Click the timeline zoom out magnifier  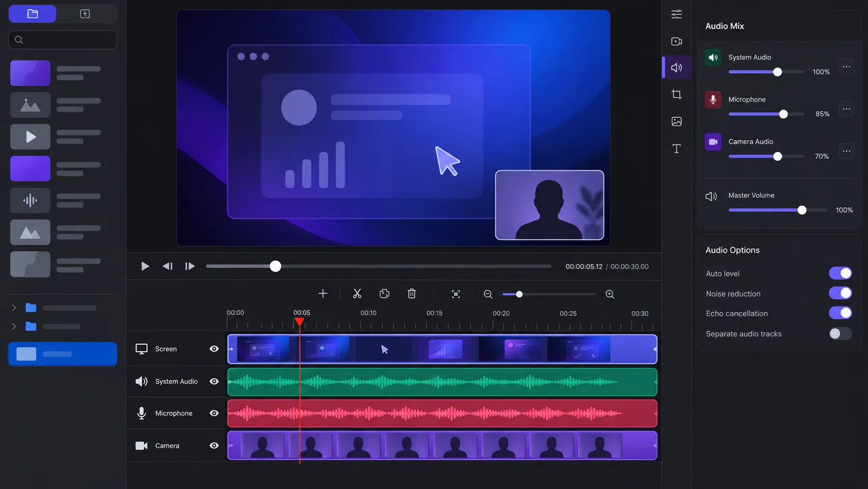[488, 294]
